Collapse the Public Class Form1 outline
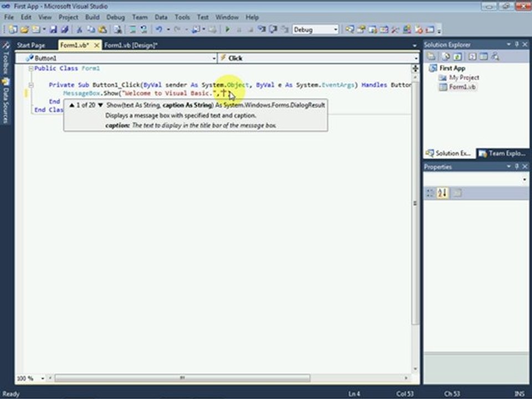Image resolution: width=532 pixels, height=399 pixels. pyautogui.click(x=31, y=68)
